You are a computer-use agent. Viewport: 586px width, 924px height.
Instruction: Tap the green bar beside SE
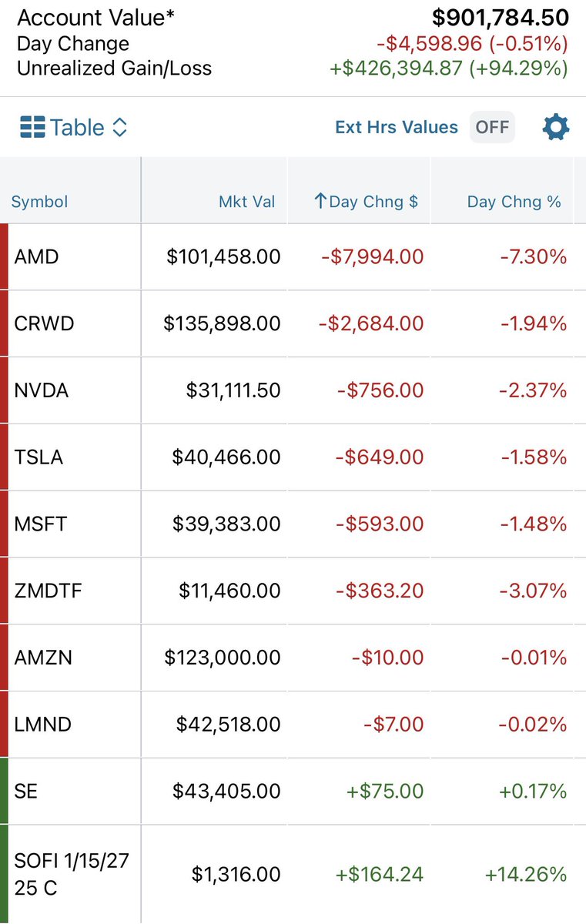(4, 791)
